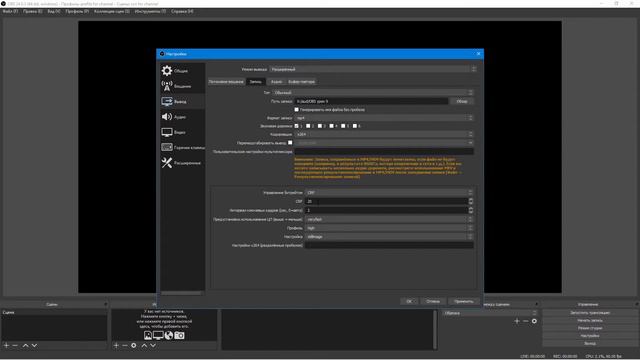Remove the selected scene with minus icon
This screenshot has height=360, width=640.
15,345
